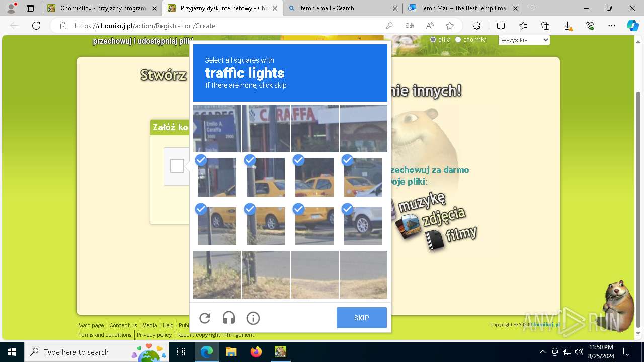Close the temp email Search tab

click(x=395, y=8)
